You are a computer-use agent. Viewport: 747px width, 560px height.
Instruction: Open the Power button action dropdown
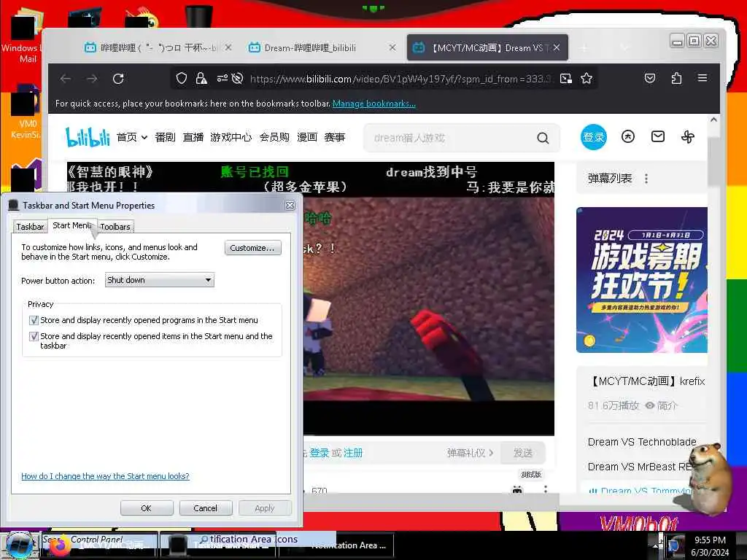click(x=159, y=280)
